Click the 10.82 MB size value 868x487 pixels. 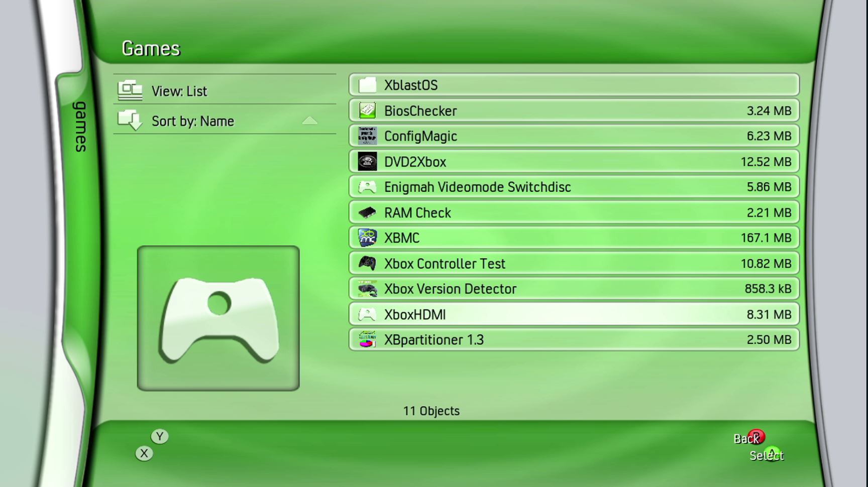coord(766,264)
